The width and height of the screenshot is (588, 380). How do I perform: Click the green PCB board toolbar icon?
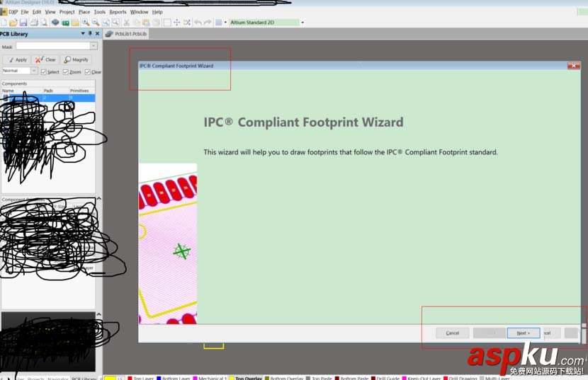coord(66,23)
